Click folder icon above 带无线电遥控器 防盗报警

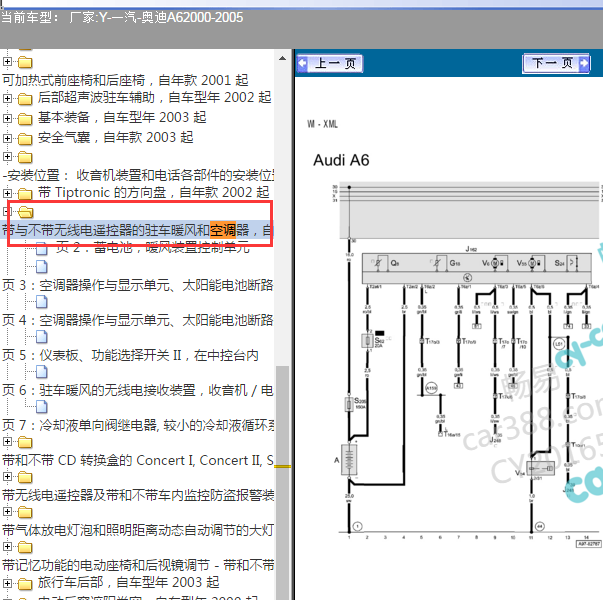(x=25, y=477)
